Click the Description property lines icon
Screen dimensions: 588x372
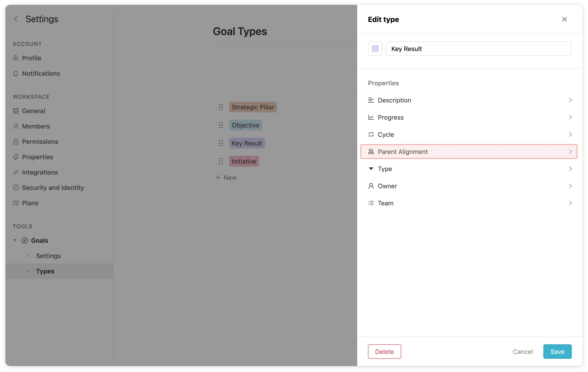tap(371, 100)
